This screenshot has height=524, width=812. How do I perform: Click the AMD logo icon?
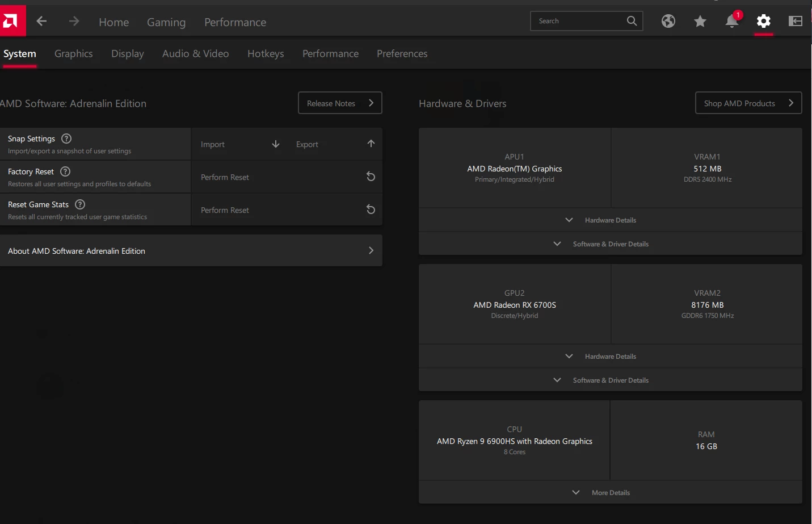point(11,21)
